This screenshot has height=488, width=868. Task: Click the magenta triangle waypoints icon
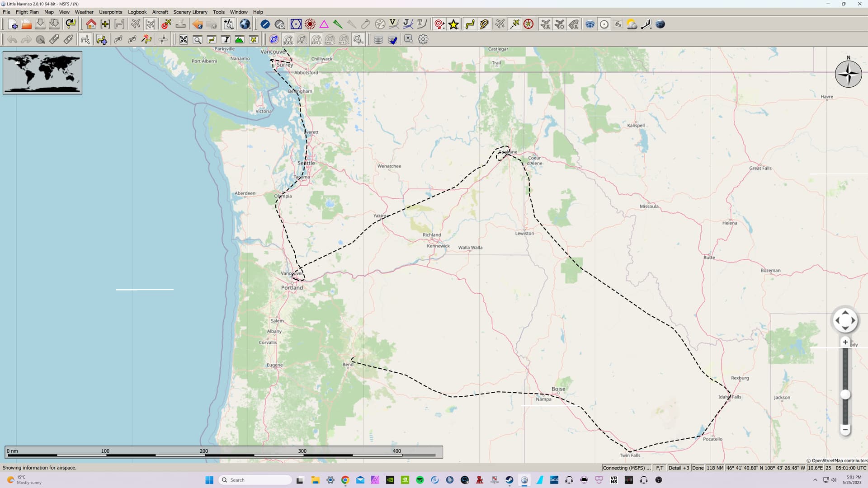[324, 24]
